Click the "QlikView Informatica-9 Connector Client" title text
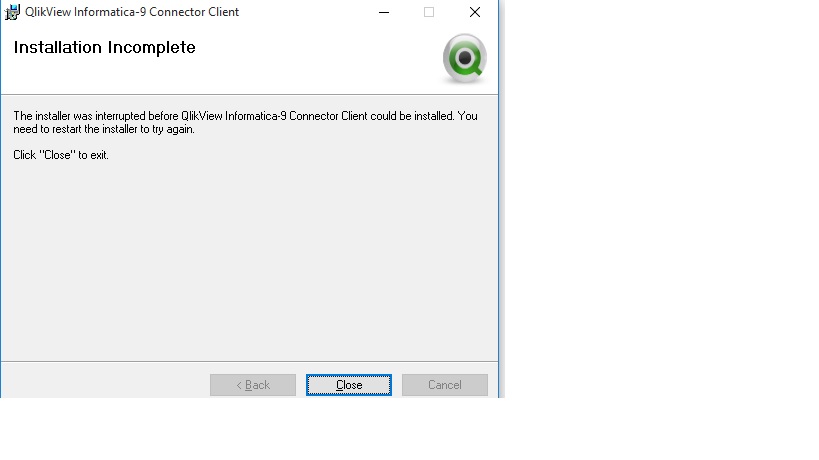The height and width of the screenshot is (460, 819). point(132,11)
